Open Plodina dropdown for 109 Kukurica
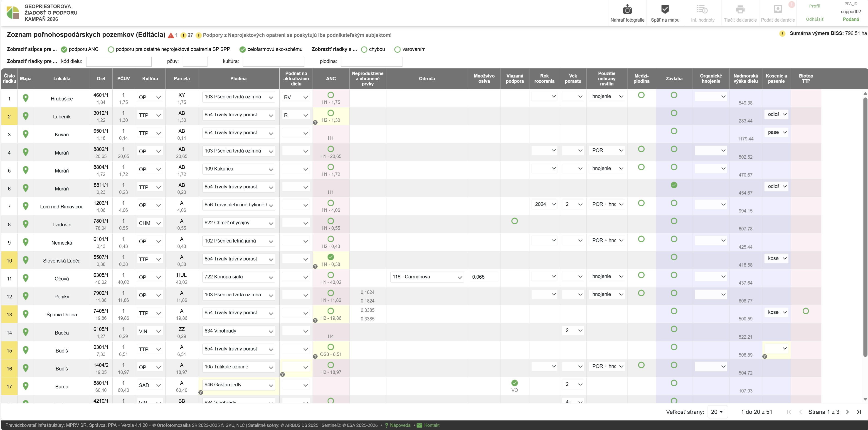Screen dimensions: 868x430 click(238, 169)
